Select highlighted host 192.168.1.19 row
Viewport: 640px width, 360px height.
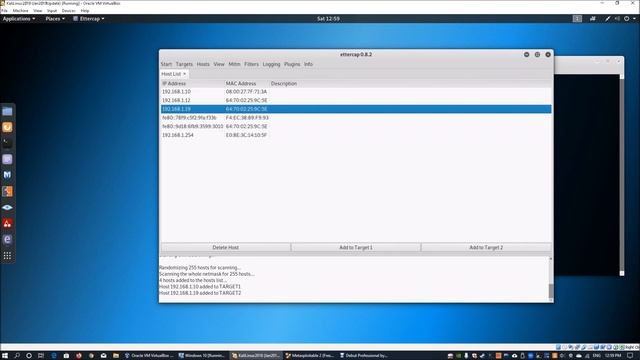coord(356,109)
